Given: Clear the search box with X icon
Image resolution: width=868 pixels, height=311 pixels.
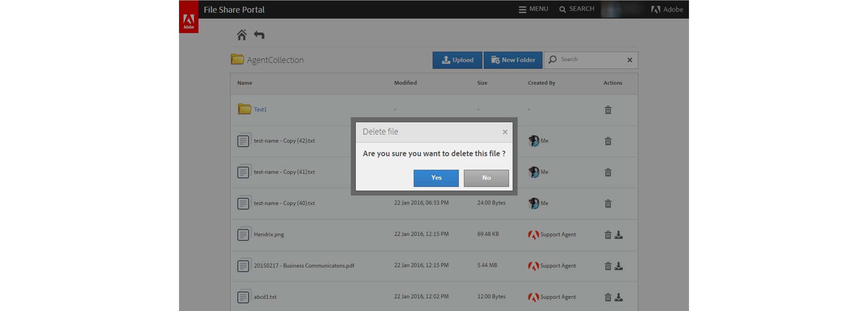Looking at the screenshot, I should (x=630, y=60).
